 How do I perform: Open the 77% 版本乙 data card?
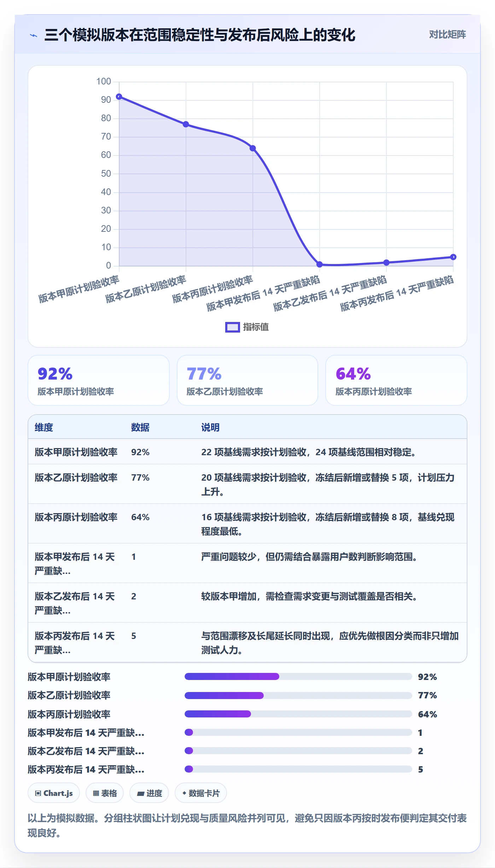(248, 380)
